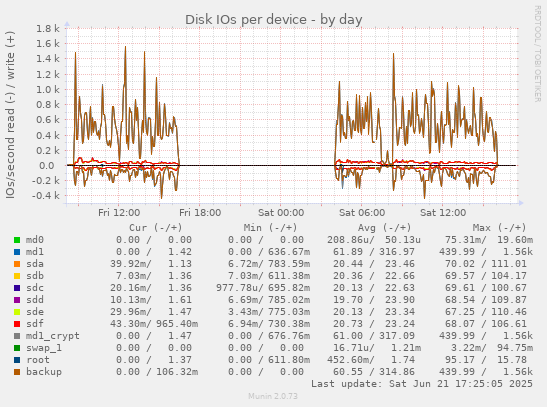Click the '1.8 k' y-axis label

(48, 29)
